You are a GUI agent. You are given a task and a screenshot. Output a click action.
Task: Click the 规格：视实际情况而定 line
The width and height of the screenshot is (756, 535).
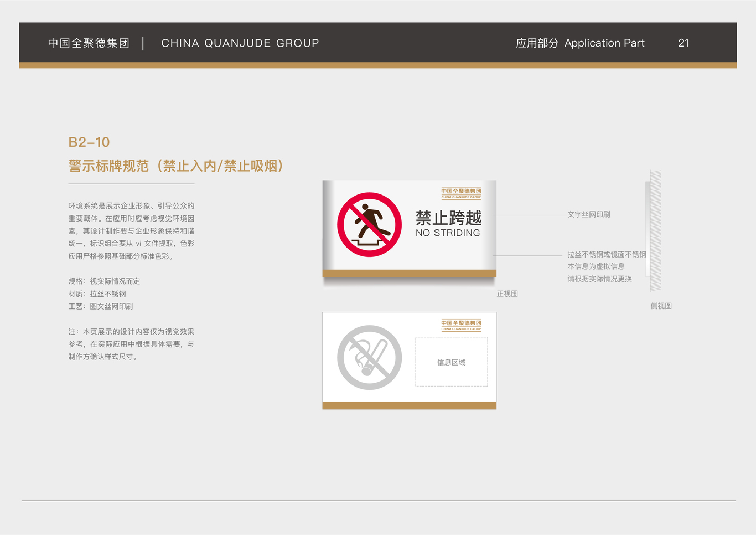pos(104,281)
